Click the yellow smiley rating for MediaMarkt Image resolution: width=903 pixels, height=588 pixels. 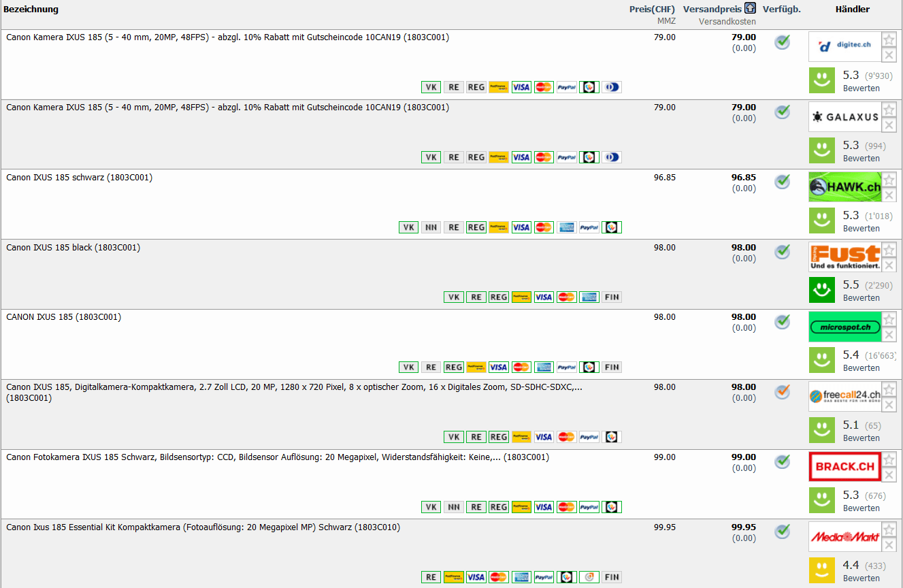822,570
